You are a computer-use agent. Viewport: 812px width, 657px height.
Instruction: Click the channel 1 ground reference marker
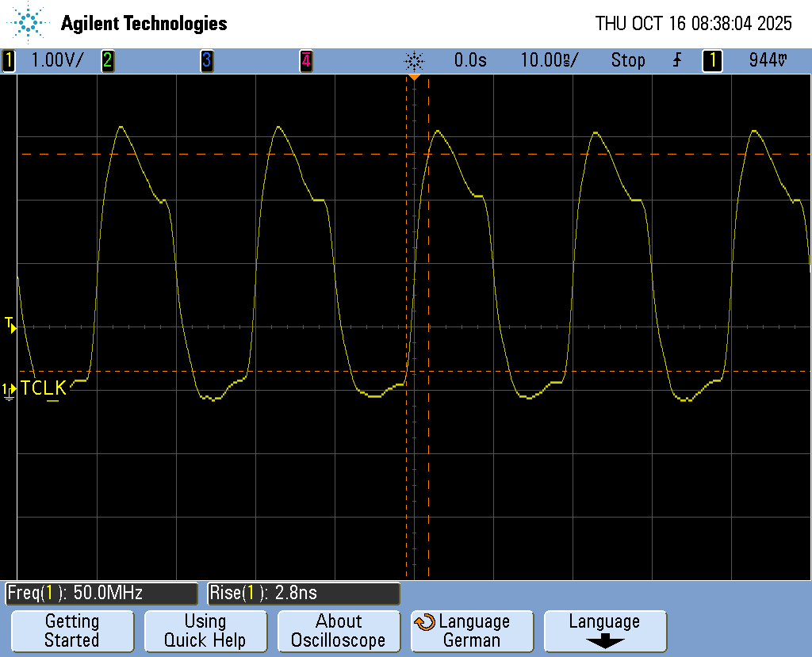(9, 390)
